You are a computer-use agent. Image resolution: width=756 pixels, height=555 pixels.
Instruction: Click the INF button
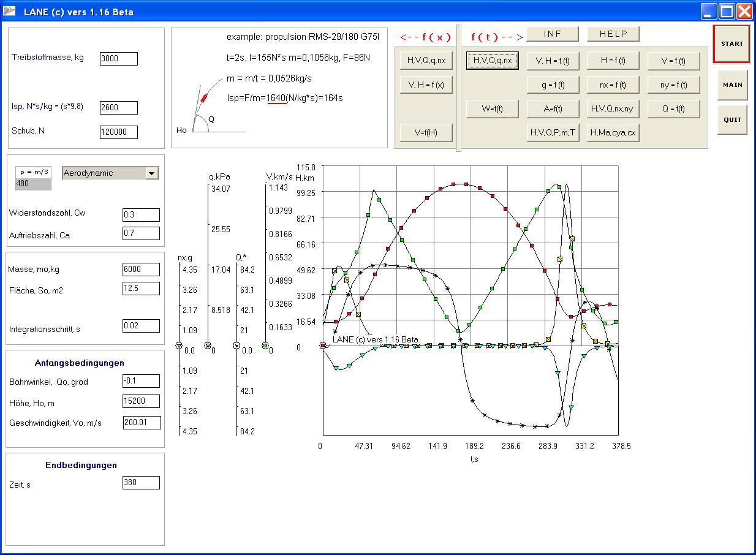click(x=552, y=34)
